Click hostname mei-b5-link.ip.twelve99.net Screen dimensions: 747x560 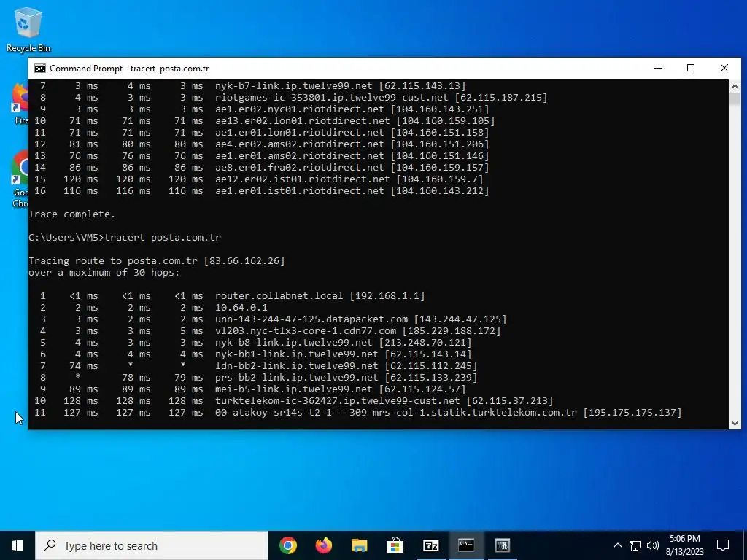pyautogui.click(x=293, y=389)
